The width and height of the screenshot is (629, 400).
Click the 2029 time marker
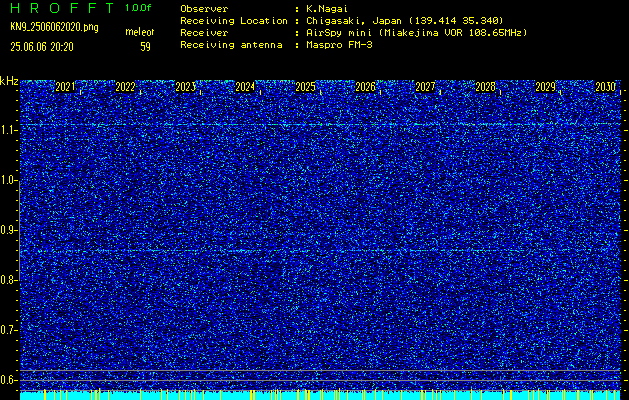[x=545, y=87]
